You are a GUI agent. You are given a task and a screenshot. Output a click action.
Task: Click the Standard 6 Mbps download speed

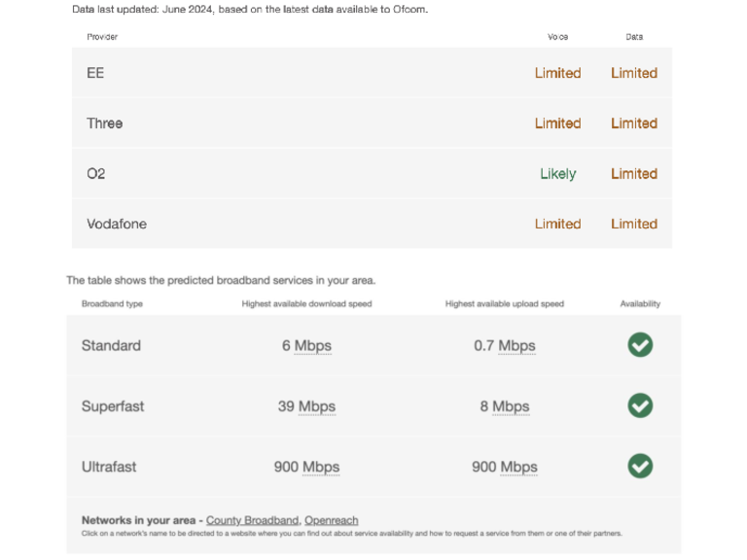[x=306, y=346]
